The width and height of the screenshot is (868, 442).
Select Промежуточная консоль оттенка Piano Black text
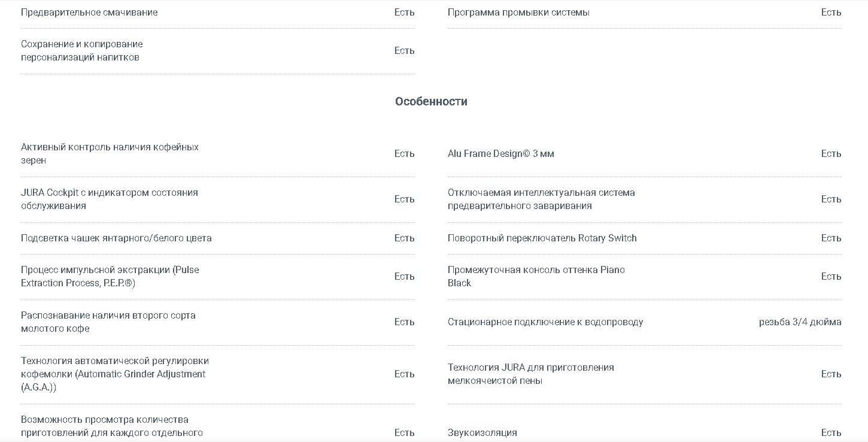[x=536, y=276]
